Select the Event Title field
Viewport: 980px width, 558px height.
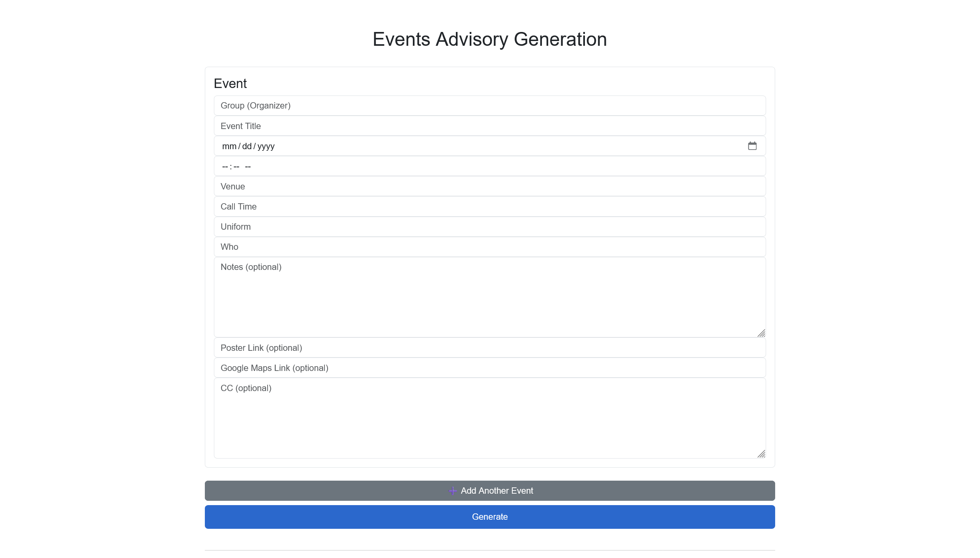click(489, 125)
